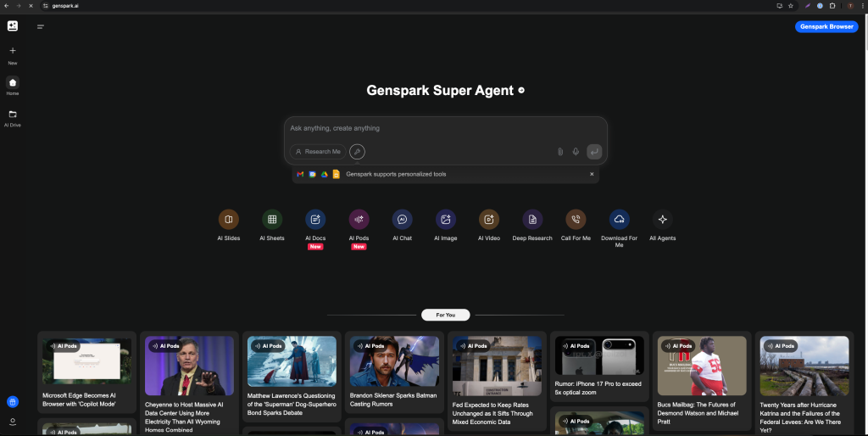This screenshot has width=868, height=436.
Task: Open Bucs Mailbag article thumbnail
Action: (702, 366)
